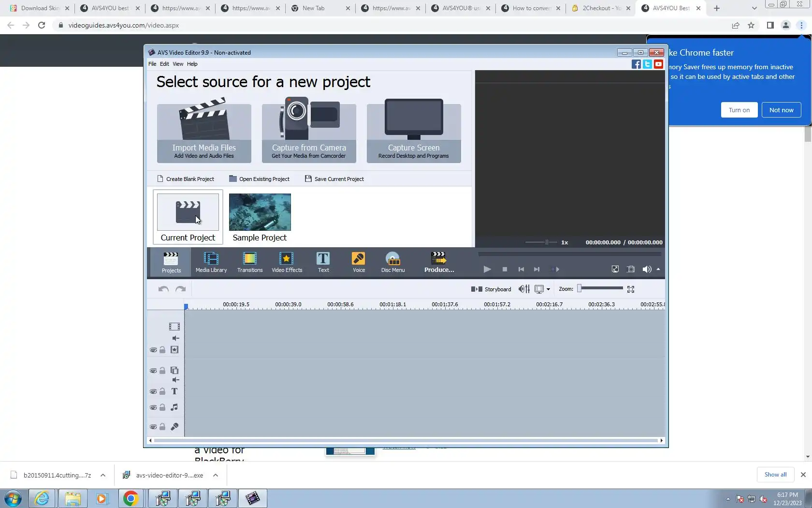Open the Text tool in main toolbar
This screenshot has width=812, height=508.
pyautogui.click(x=323, y=262)
